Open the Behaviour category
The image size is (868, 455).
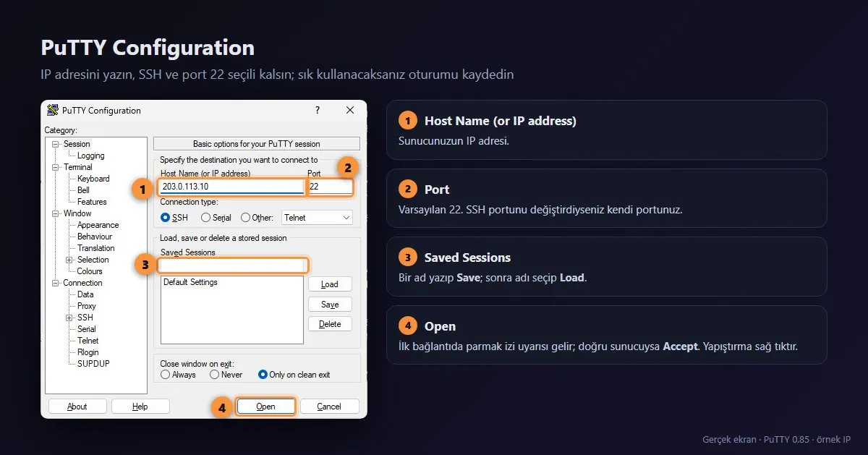click(x=95, y=237)
